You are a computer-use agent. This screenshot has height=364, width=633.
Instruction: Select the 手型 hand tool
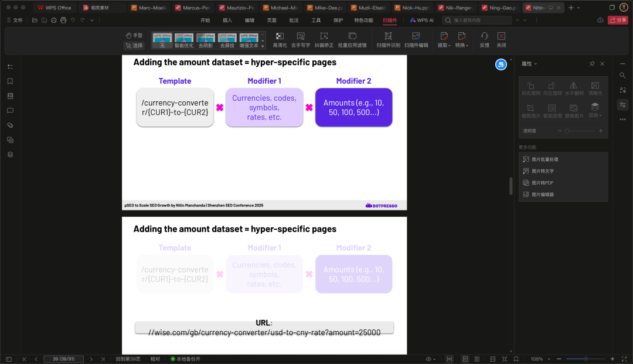(134, 36)
